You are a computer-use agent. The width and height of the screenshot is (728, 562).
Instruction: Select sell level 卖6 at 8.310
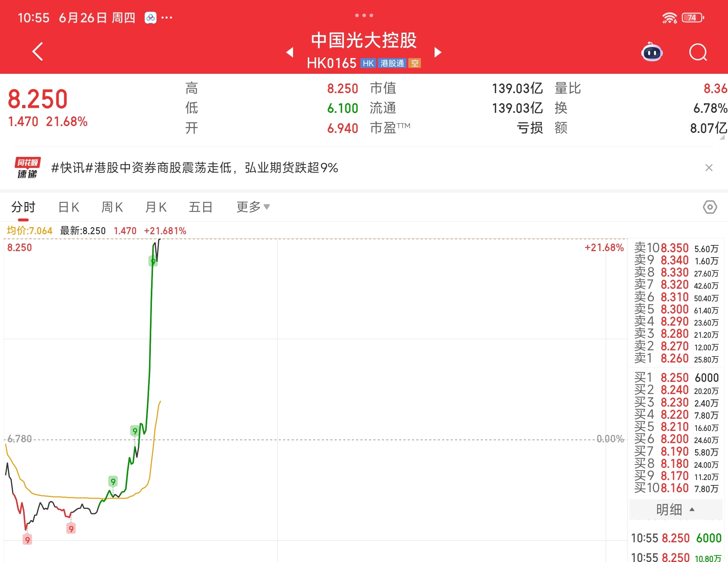point(676,297)
